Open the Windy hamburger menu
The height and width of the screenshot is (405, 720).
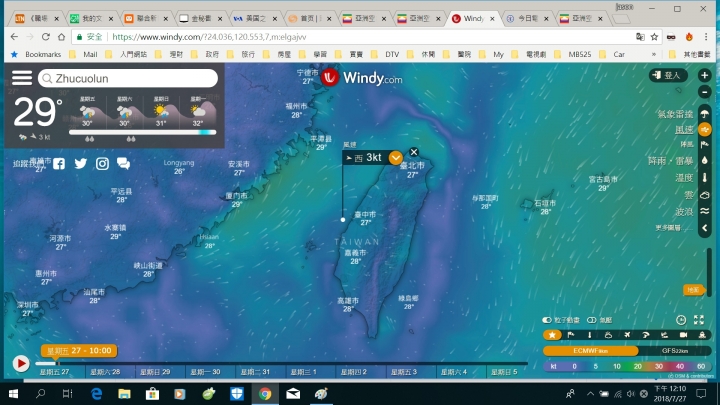22,78
